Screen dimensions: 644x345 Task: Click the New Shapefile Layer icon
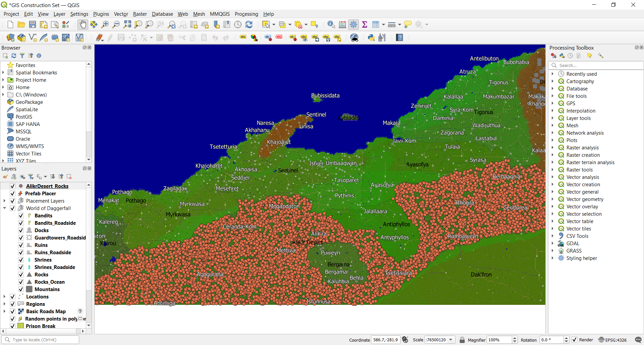click(x=33, y=38)
